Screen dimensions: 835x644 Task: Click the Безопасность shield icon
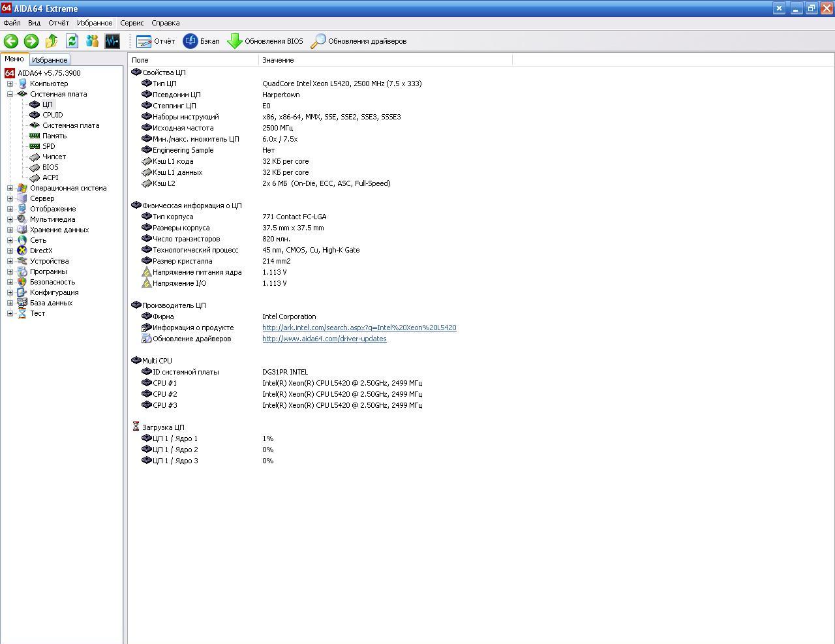tap(22, 282)
